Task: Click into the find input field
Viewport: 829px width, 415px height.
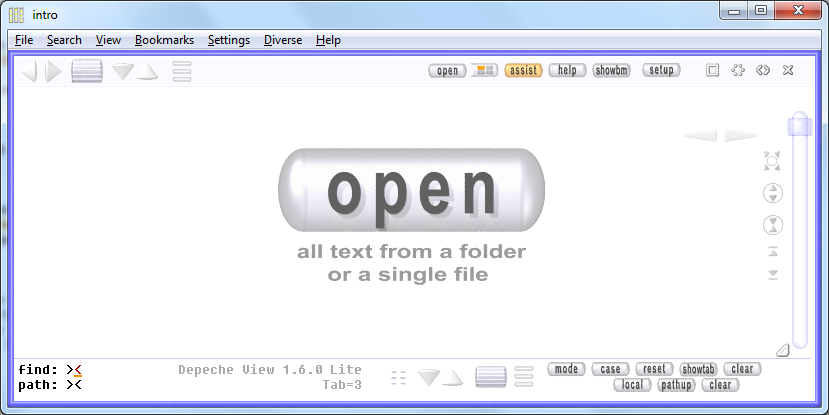Action: [120, 370]
